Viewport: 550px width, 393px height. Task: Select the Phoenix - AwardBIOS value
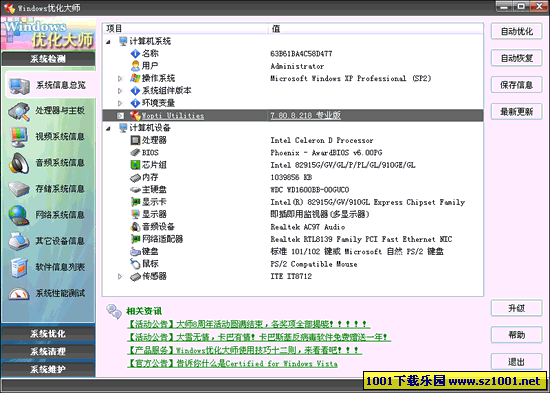pyautogui.click(x=326, y=153)
